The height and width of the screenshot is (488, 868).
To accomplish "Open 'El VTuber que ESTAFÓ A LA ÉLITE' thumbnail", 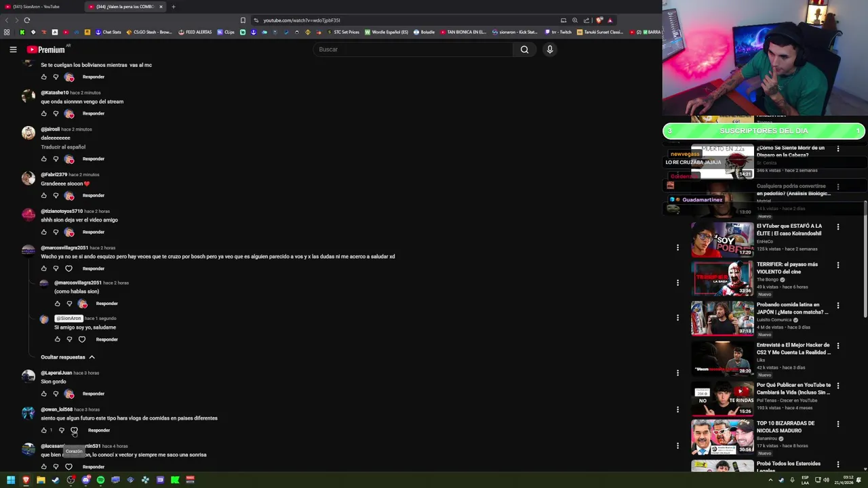I will click(722, 240).
